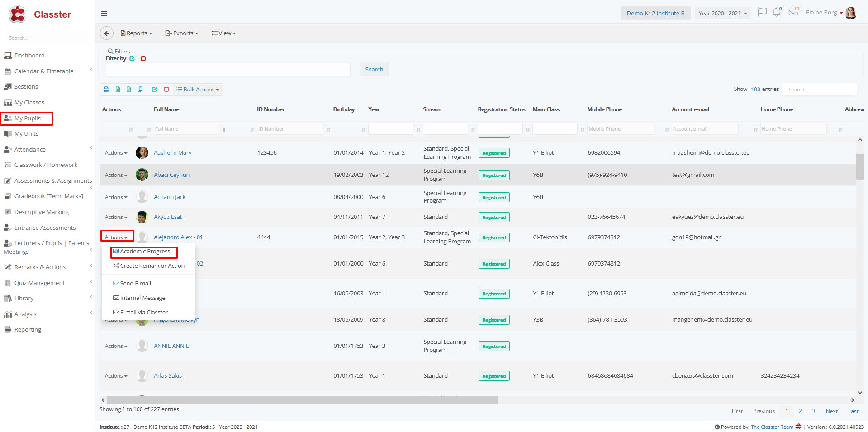The image size is (868, 432).
Task: Select Internal Message menu entry
Action: (x=139, y=298)
